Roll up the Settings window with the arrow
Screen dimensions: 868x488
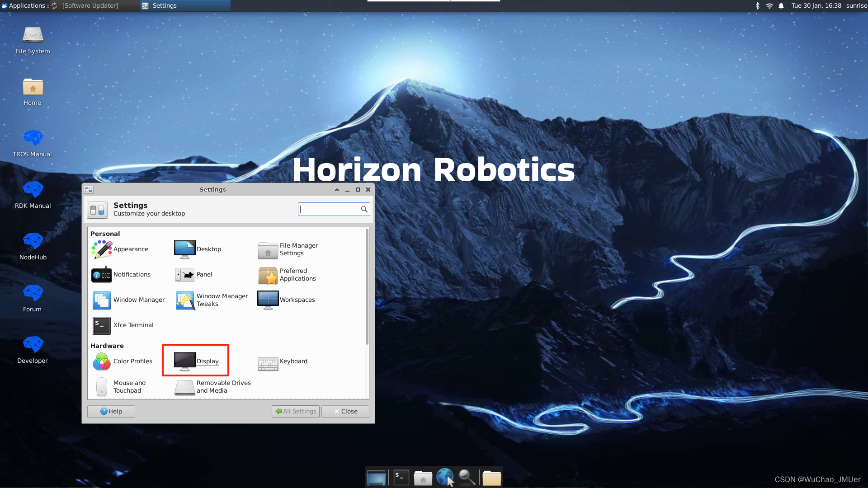(x=337, y=190)
